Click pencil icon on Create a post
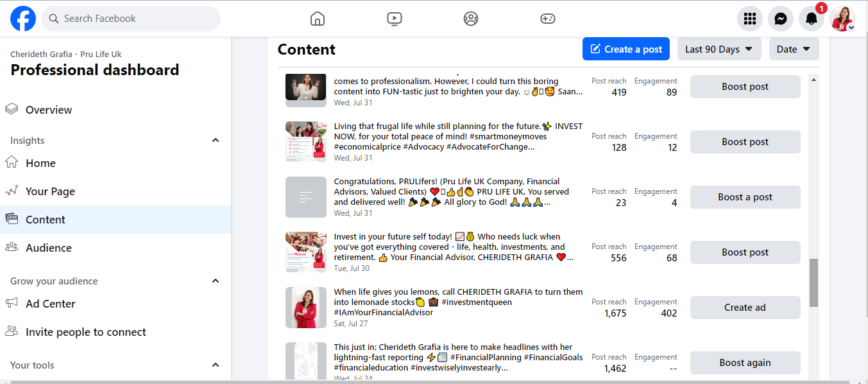Viewport: 868px width, 384px height. point(595,49)
